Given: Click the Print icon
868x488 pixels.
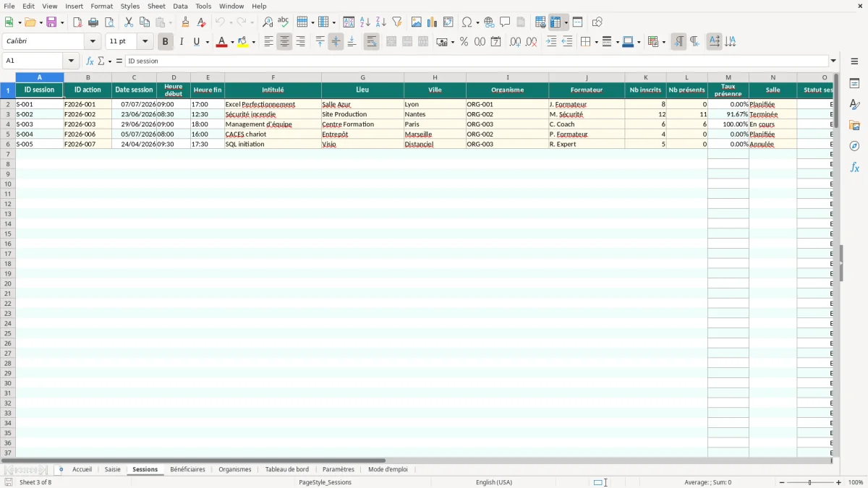Looking at the screenshot, I should (93, 22).
